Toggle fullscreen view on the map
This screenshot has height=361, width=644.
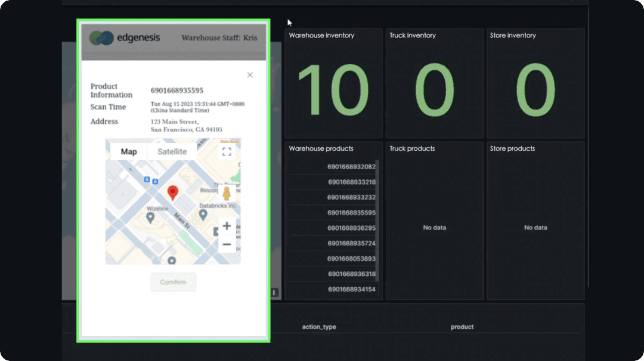click(x=227, y=151)
